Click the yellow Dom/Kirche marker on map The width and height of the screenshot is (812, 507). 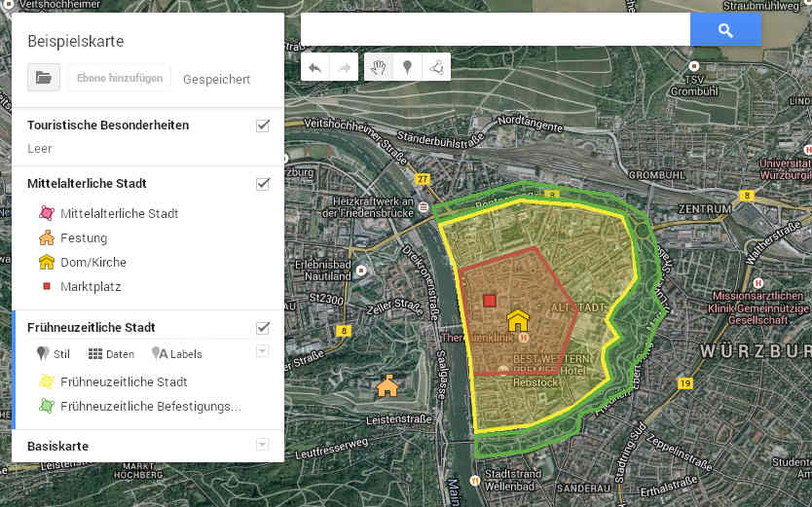517,320
